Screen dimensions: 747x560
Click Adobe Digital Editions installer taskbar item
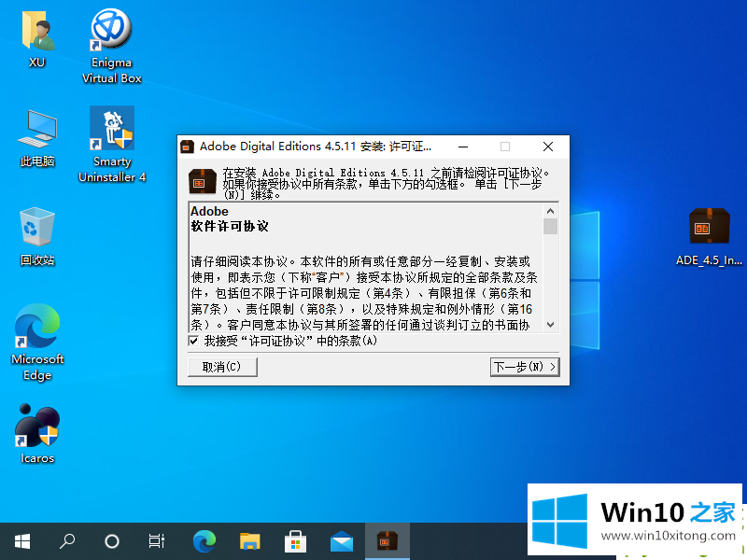[x=388, y=541]
